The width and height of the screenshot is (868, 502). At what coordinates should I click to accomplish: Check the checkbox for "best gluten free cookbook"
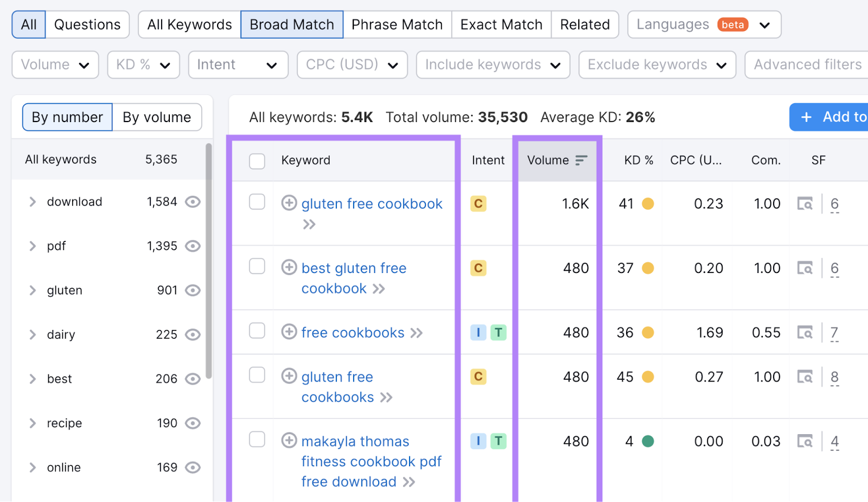point(257,266)
